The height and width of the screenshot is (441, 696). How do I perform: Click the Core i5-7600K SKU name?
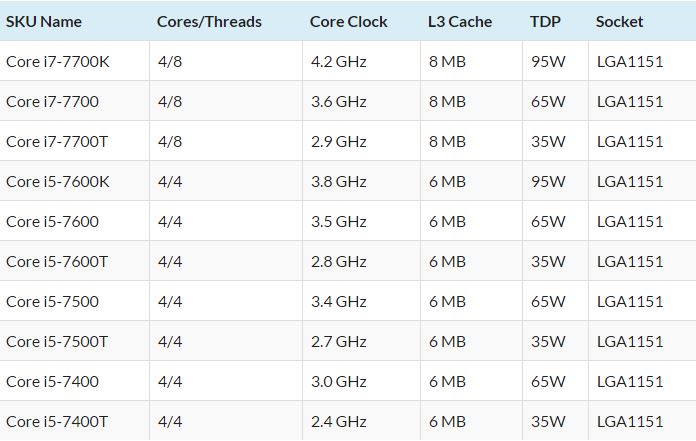(x=58, y=182)
